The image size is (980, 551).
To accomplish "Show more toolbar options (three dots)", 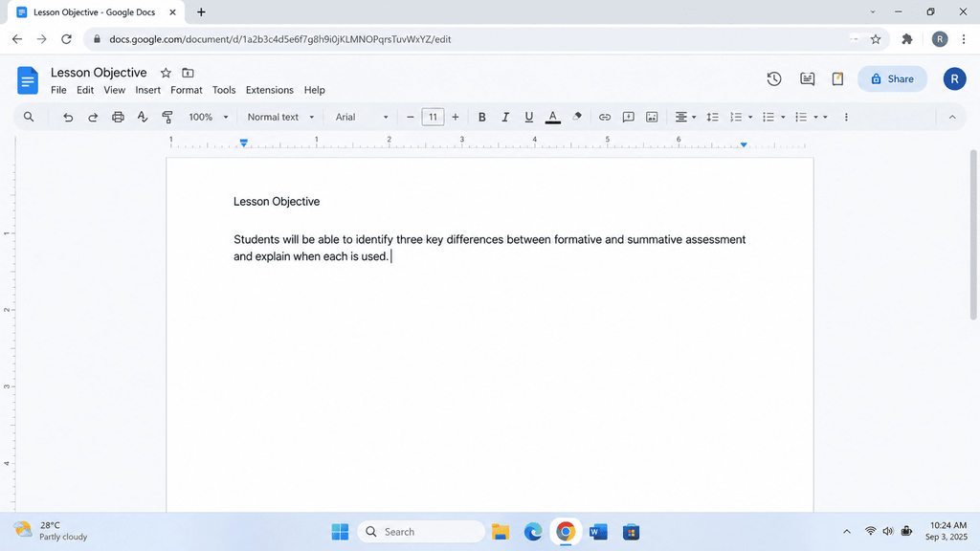I will (x=846, y=117).
